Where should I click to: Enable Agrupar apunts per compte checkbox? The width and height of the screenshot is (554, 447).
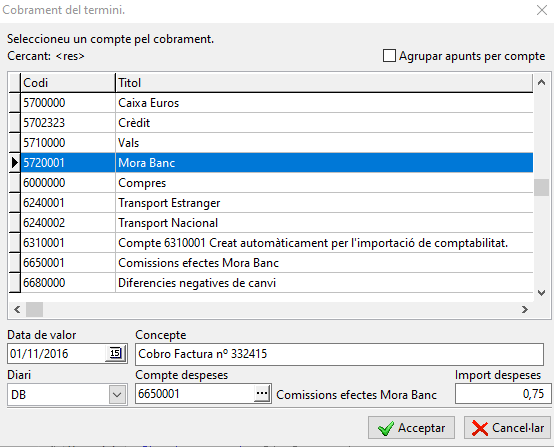tap(389, 56)
